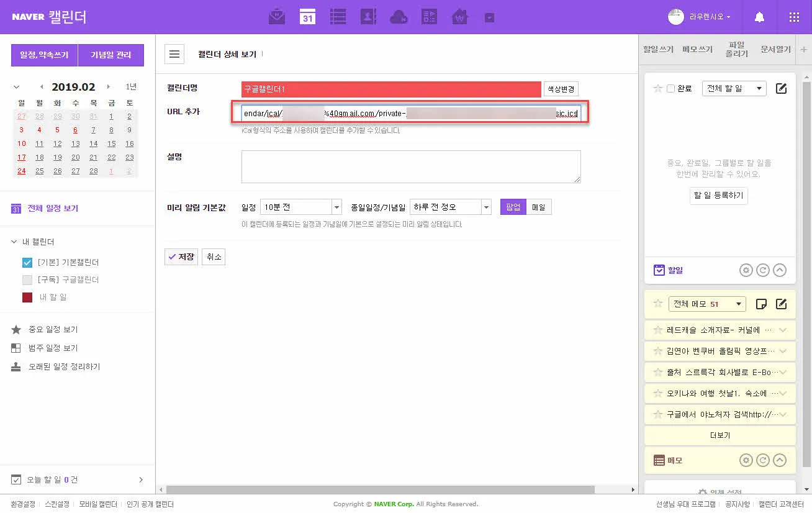Click 기념일 관리 button
Viewport: 812px width, 513px height.
pos(111,55)
